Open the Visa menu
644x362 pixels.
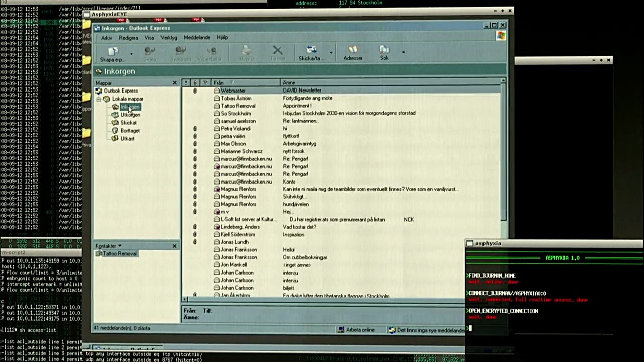coord(149,38)
